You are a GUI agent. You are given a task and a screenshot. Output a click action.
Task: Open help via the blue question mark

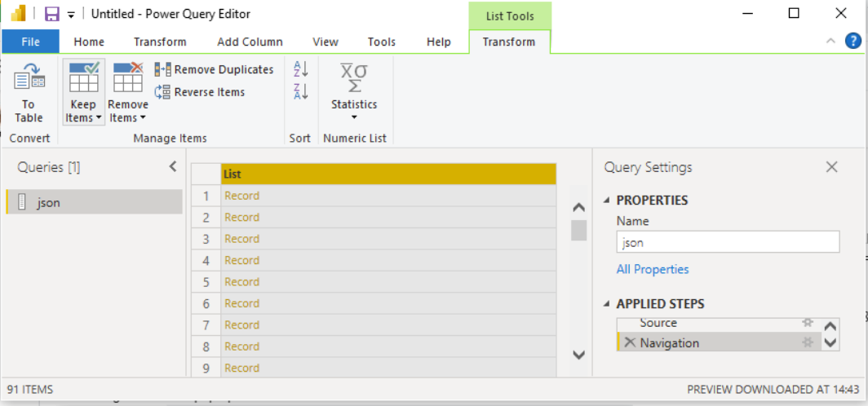[853, 41]
